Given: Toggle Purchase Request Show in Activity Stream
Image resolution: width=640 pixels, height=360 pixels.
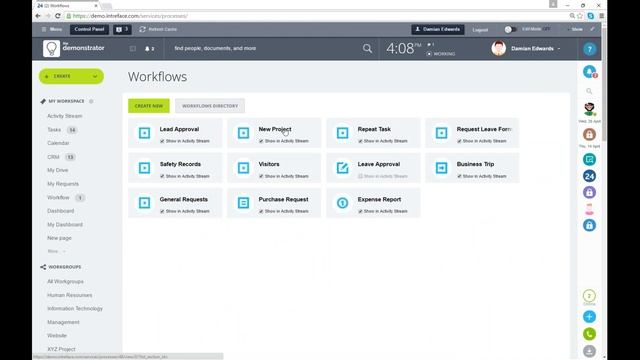Looking at the screenshot, I should (x=261, y=211).
